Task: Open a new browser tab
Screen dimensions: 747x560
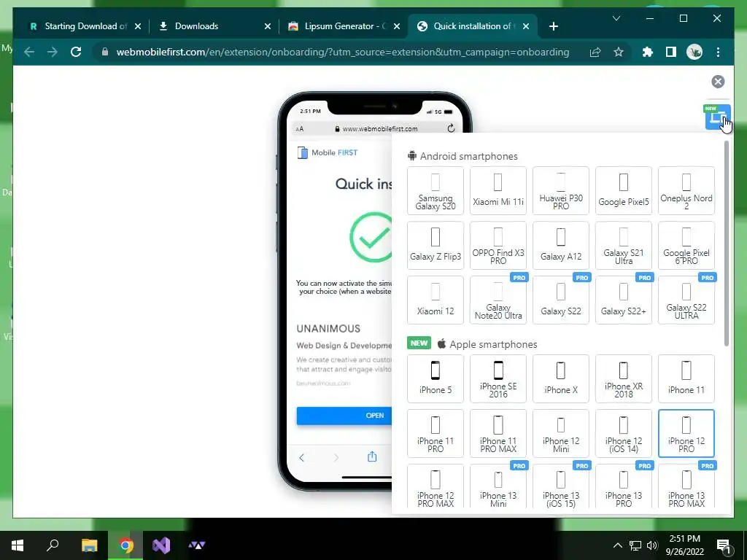Action: click(x=554, y=26)
